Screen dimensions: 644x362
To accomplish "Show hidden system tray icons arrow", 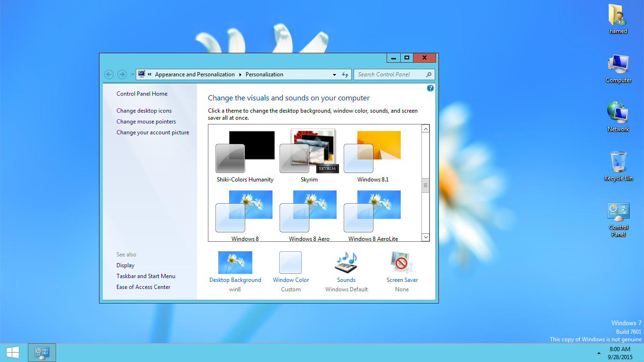I will tap(599, 353).
